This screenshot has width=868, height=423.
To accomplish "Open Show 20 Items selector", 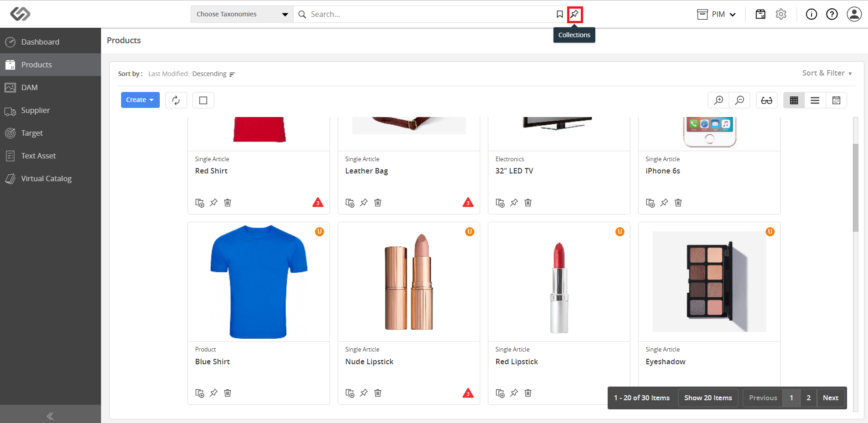I will click(x=708, y=398).
